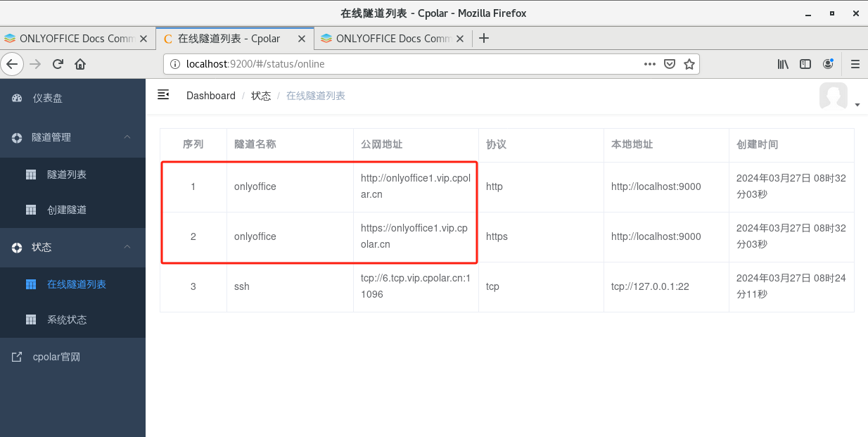Click the table icon beside 创建隧道
The height and width of the screenshot is (437, 868).
point(31,210)
